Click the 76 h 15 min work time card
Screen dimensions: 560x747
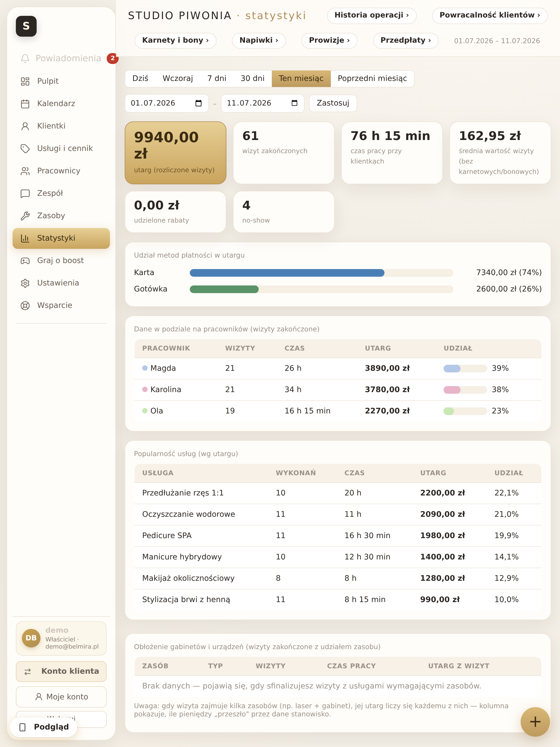(x=392, y=153)
